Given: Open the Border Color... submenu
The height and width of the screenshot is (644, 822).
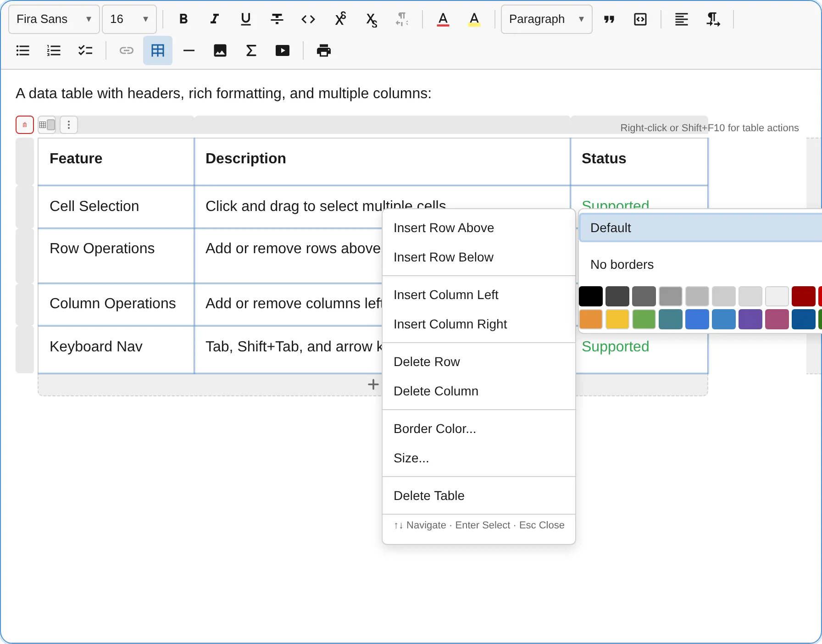Looking at the screenshot, I should (479, 429).
